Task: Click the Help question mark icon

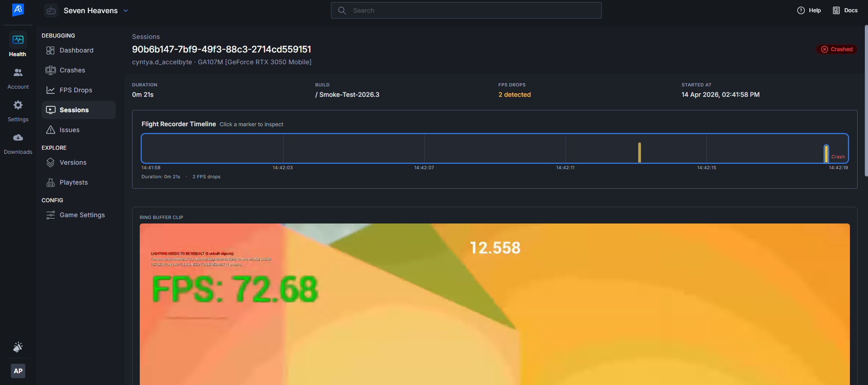Action: pos(801,10)
